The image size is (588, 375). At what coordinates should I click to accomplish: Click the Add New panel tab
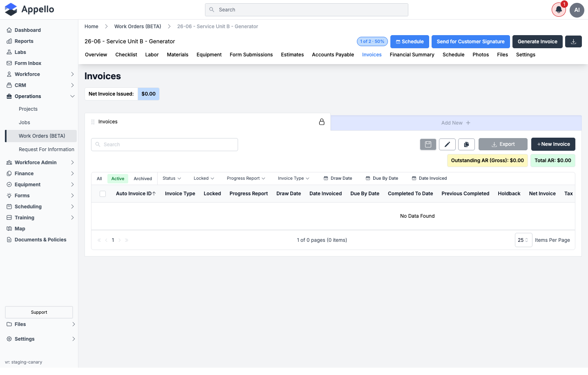(456, 123)
